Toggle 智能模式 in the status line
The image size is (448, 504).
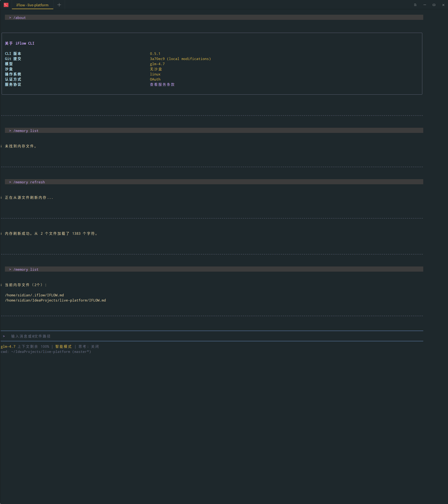point(63,347)
